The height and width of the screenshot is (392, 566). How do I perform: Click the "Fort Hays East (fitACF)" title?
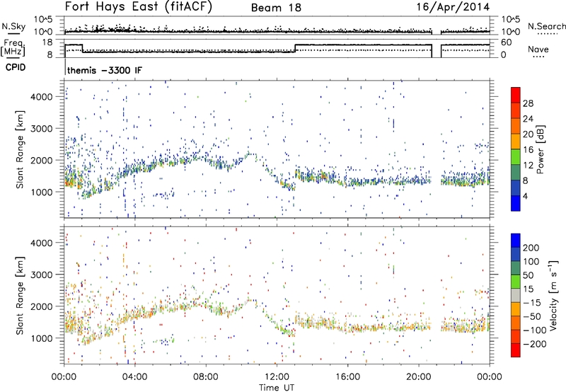point(138,6)
